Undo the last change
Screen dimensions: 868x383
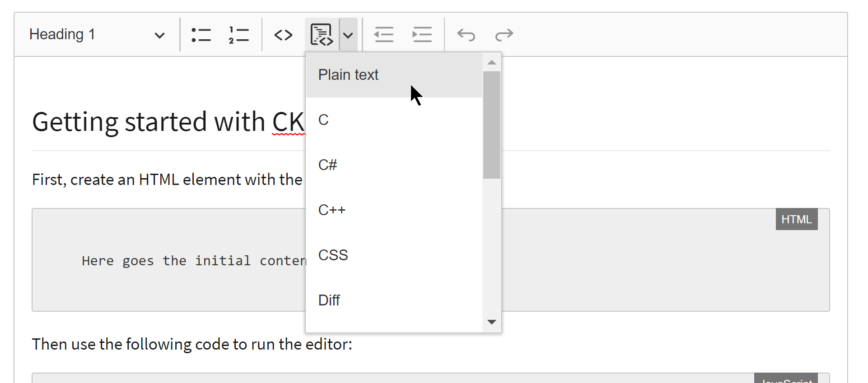(466, 35)
